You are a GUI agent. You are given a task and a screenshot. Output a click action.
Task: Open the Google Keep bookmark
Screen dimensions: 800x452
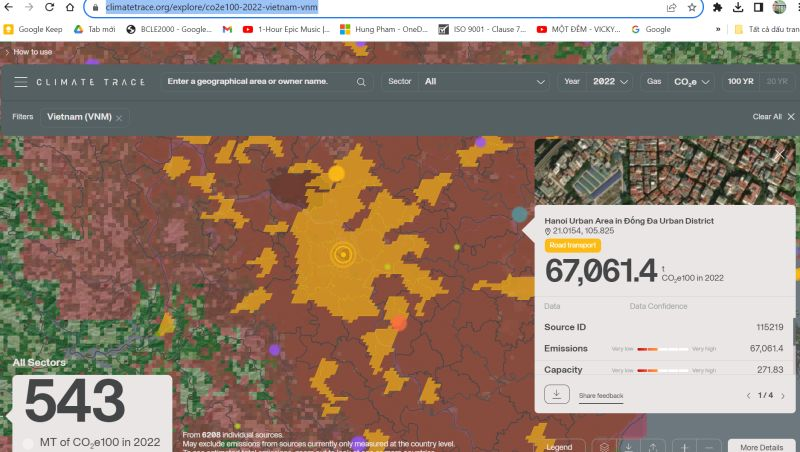(34, 29)
